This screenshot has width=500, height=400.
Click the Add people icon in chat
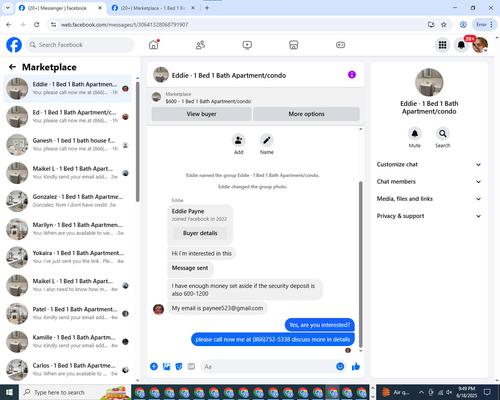point(239,140)
